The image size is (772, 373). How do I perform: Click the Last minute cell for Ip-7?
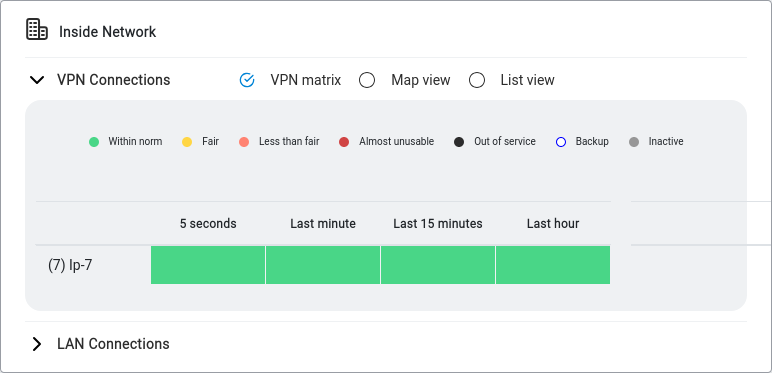click(x=323, y=265)
